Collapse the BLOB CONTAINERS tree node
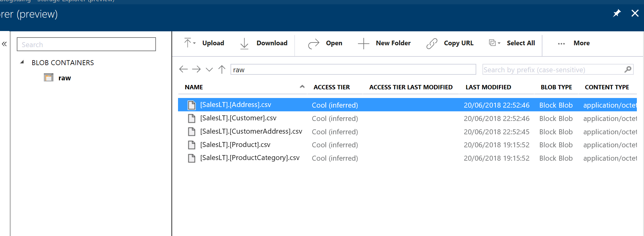The width and height of the screenshot is (644, 236). pos(22,62)
